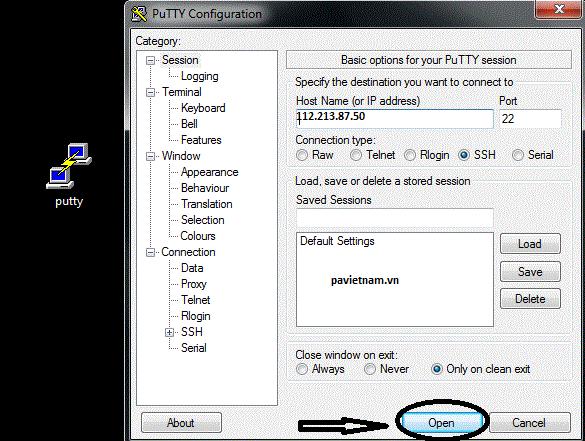This screenshot has width=585, height=441.
Task: Open the Logging settings category
Action: point(200,76)
